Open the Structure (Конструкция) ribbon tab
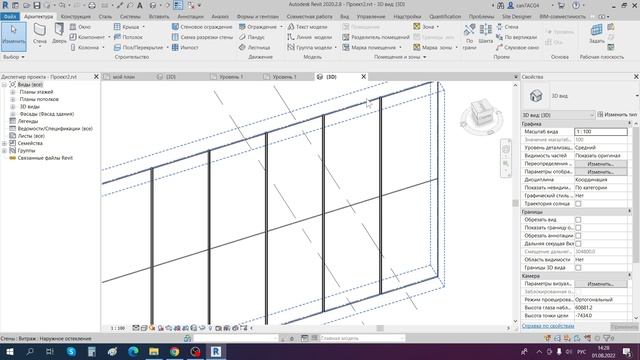The width and height of the screenshot is (640, 360). point(76,17)
